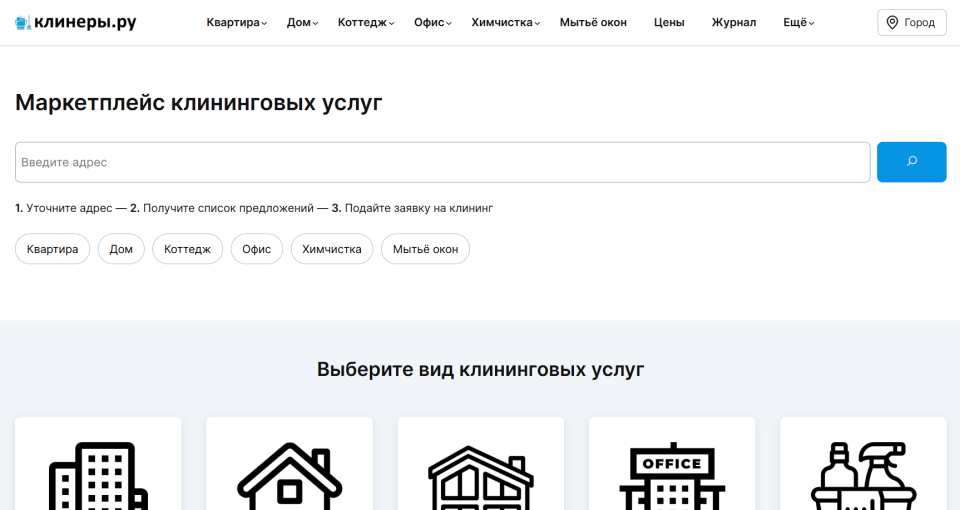Click heading Маркетплейс клининговых услуг
Screen dimensions: 960x510
tap(198, 103)
